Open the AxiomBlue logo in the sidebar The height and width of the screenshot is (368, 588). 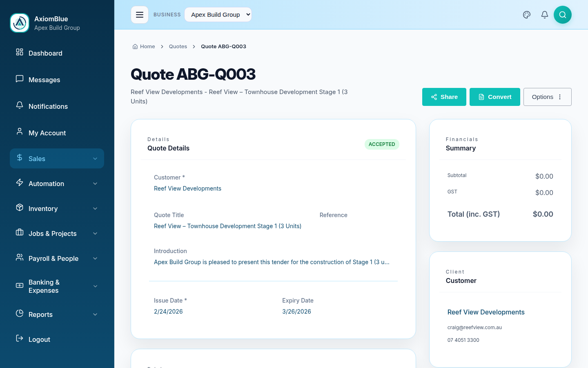[x=20, y=23]
